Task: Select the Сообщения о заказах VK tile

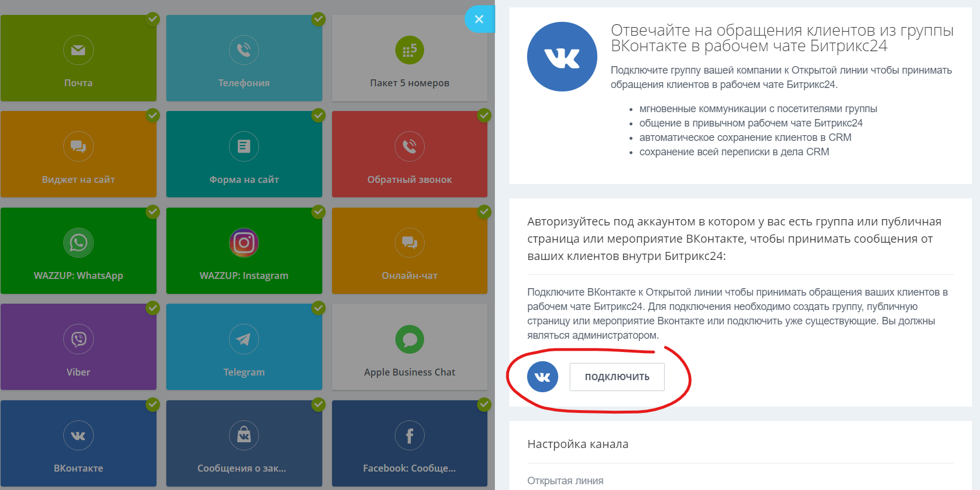Action: coord(244,443)
